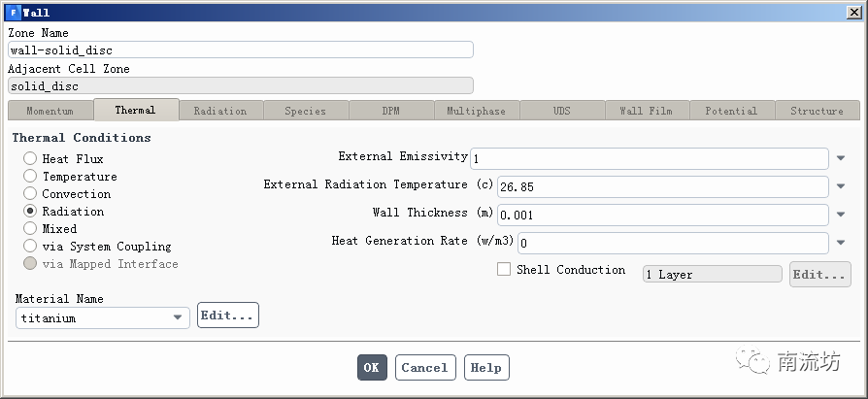The height and width of the screenshot is (399, 868).
Task: Open Help for wall settings
Action: click(x=485, y=368)
